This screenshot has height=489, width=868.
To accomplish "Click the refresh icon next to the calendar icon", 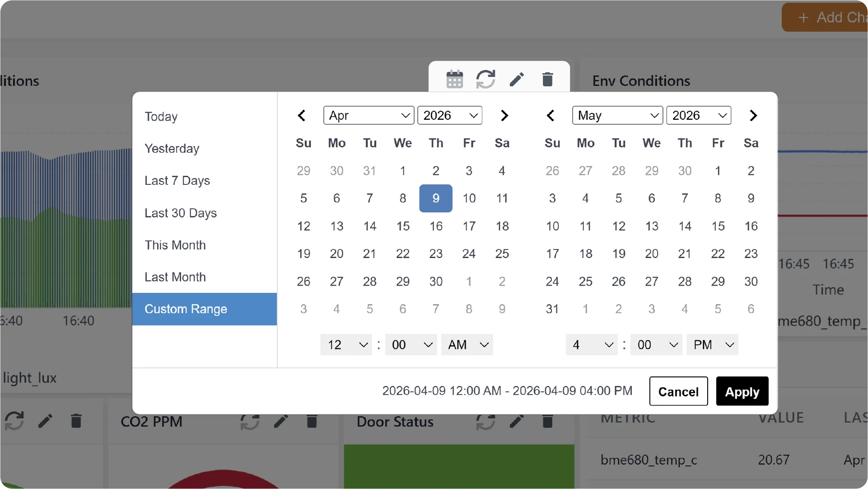I will coord(485,79).
